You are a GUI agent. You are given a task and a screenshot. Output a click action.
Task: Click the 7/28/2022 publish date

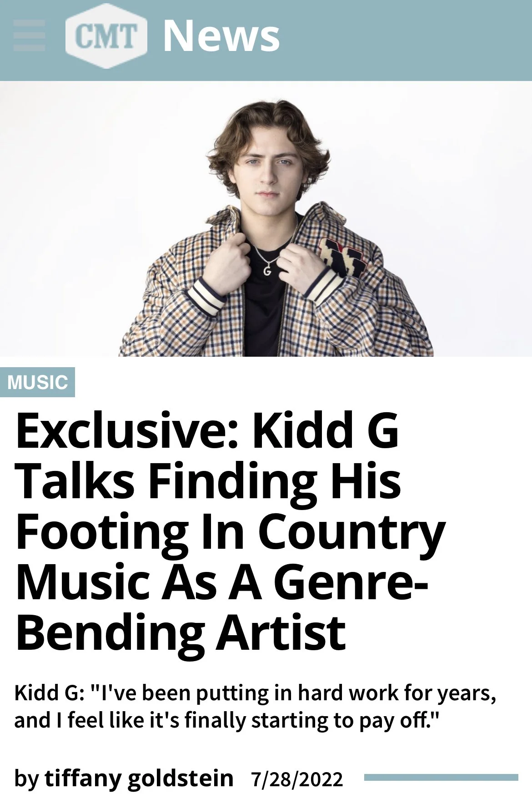pos(297,779)
